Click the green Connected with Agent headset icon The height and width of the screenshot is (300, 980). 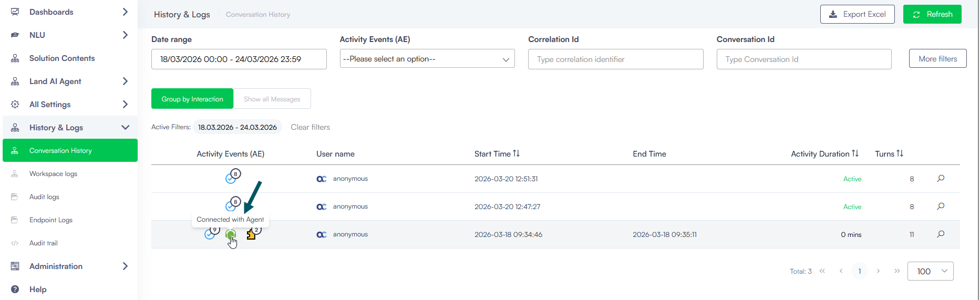point(230,235)
